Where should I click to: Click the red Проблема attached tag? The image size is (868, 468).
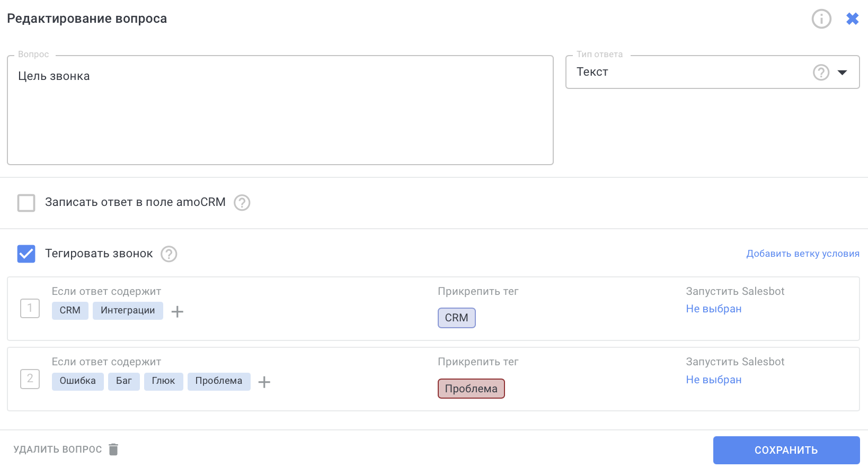(471, 389)
